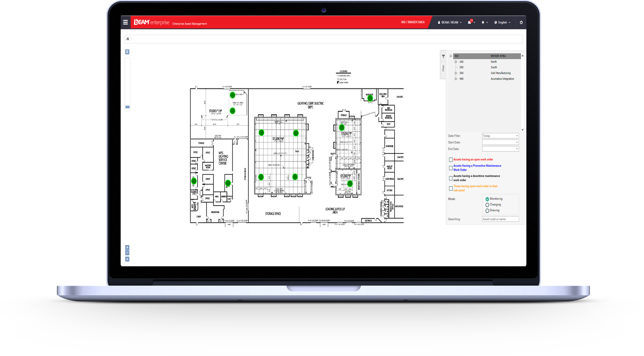Select the Monitoring mode radio
Viewport: 644px width, 356px height.
click(x=487, y=199)
